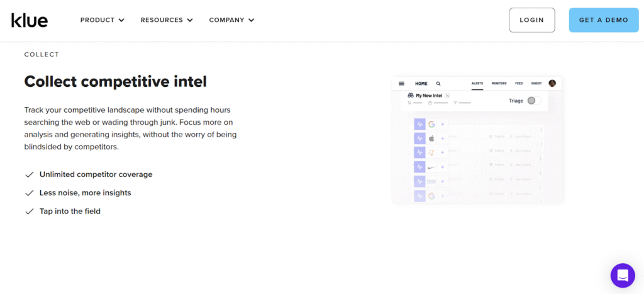Open the user avatar in the preview
Image resolution: width=644 pixels, height=294 pixels.
[552, 83]
